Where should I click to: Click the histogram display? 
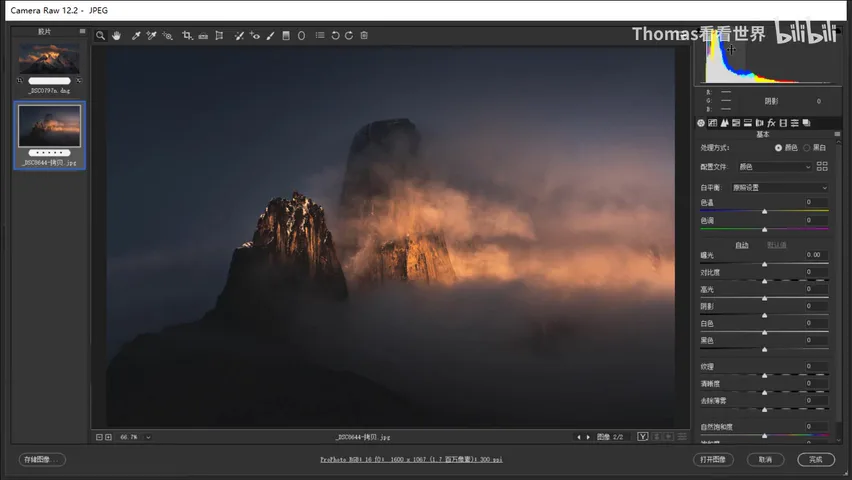click(767, 59)
